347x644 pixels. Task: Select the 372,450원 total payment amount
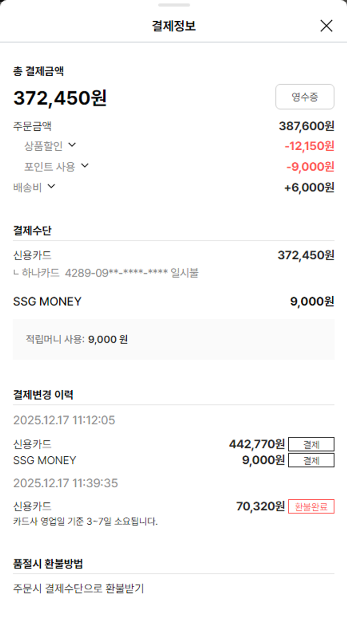[x=60, y=98]
